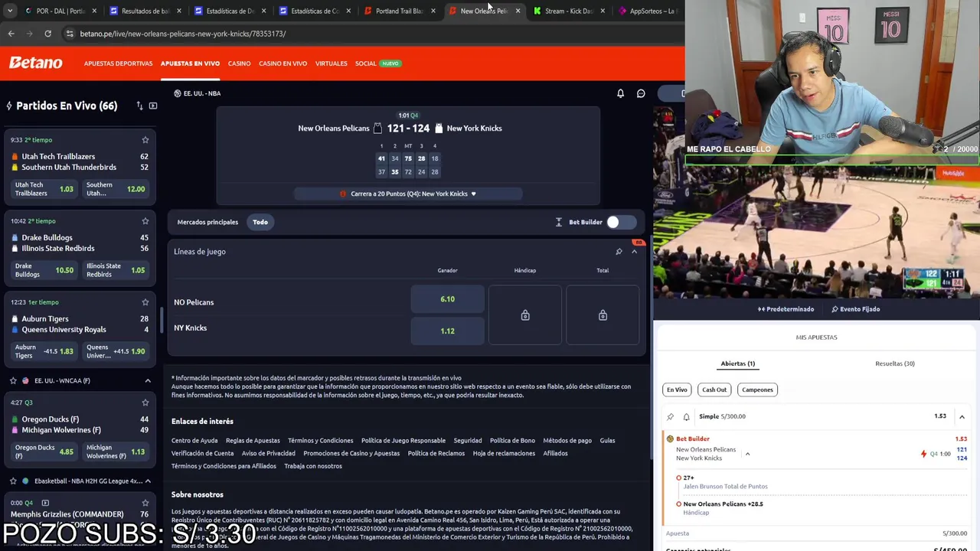Favorite the Drake Bulldogs match
The height and width of the screenshot is (551, 980).
(145, 221)
